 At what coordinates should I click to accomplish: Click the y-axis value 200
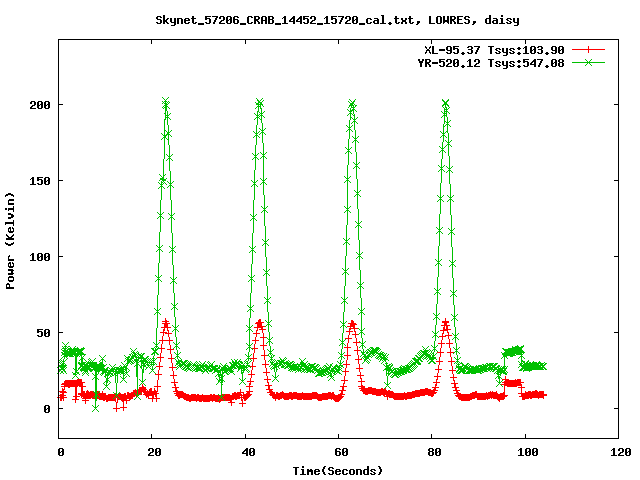tap(40, 105)
